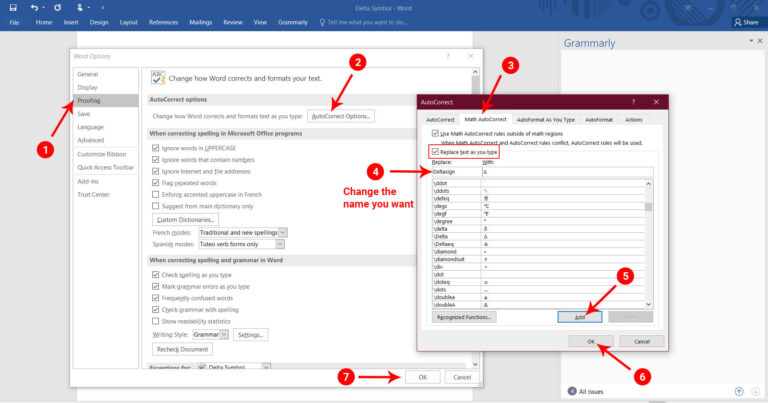Viewport: 768px width, 403px height.
Task: Select Customize Ribbon category
Action: point(105,154)
